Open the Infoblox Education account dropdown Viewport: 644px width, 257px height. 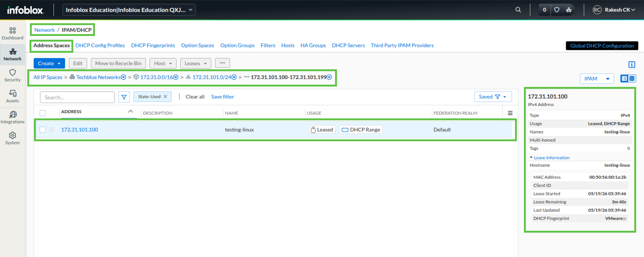coord(129,10)
